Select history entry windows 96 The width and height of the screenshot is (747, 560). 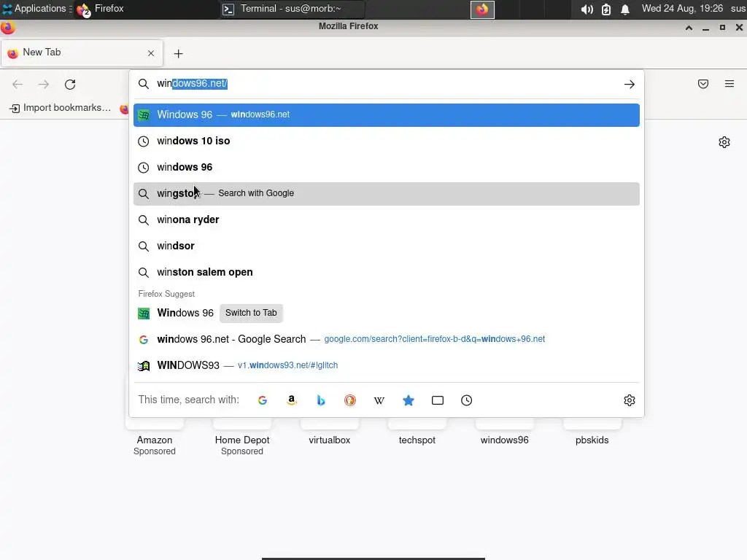pyautogui.click(x=387, y=167)
